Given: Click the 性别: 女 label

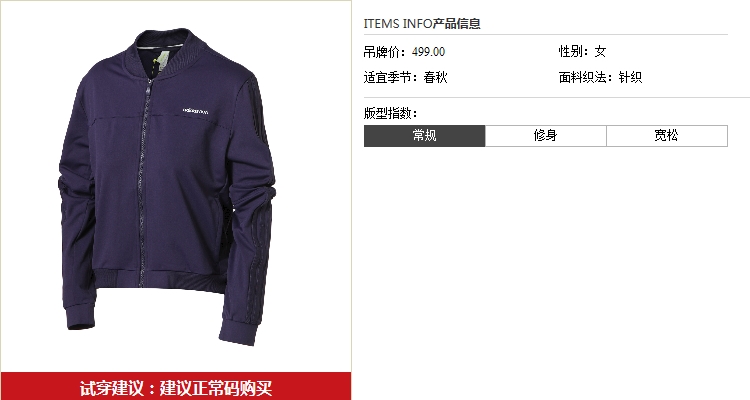Looking at the screenshot, I should coord(583,52).
